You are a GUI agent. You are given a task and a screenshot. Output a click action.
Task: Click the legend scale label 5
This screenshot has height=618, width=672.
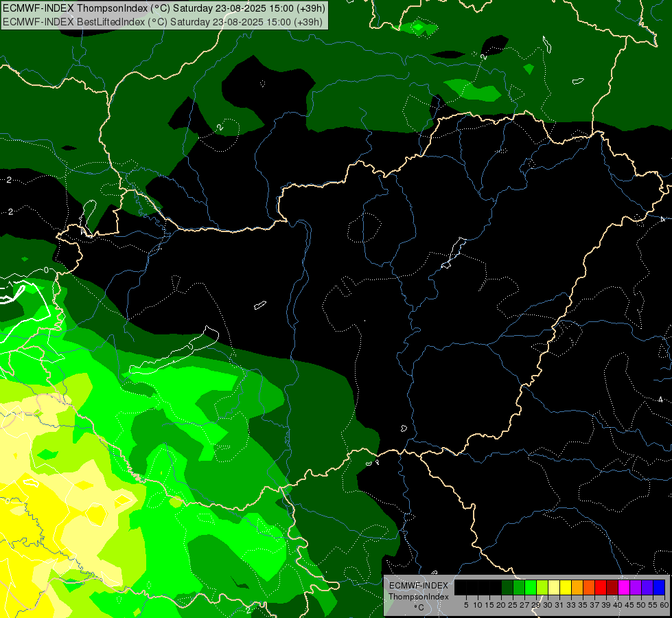coord(466,605)
